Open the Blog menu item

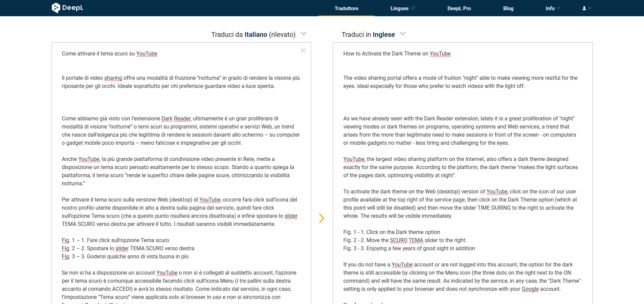tap(508, 8)
